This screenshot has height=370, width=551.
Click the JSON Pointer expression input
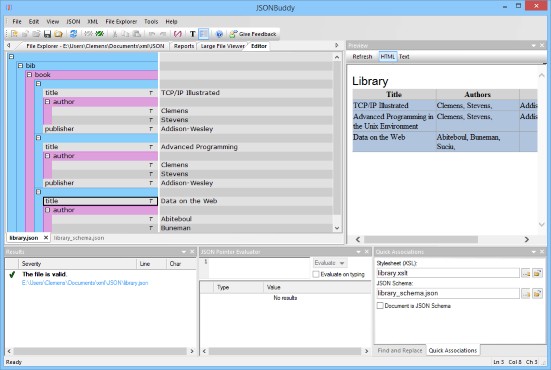pos(259,268)
